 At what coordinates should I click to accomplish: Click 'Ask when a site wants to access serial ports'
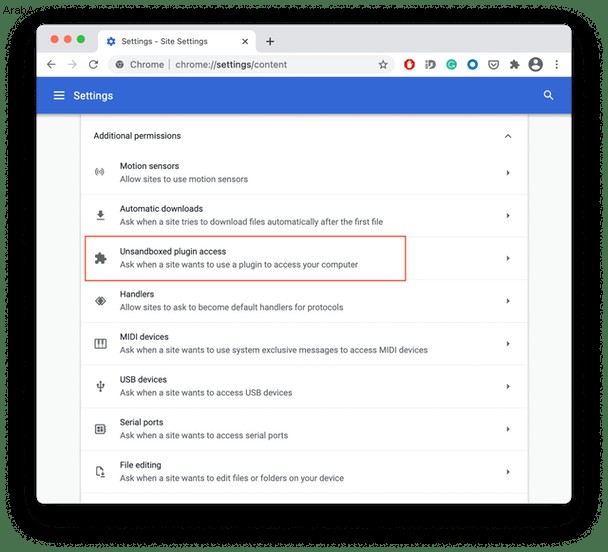click(204, 435)
